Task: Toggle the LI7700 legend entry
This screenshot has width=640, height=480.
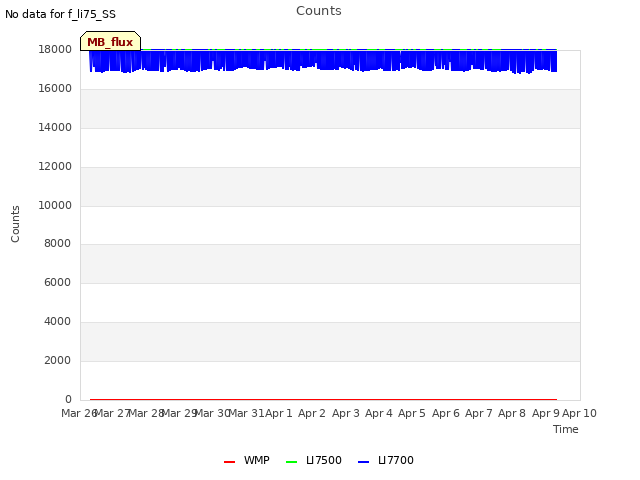Action: (x=386, y=460)
